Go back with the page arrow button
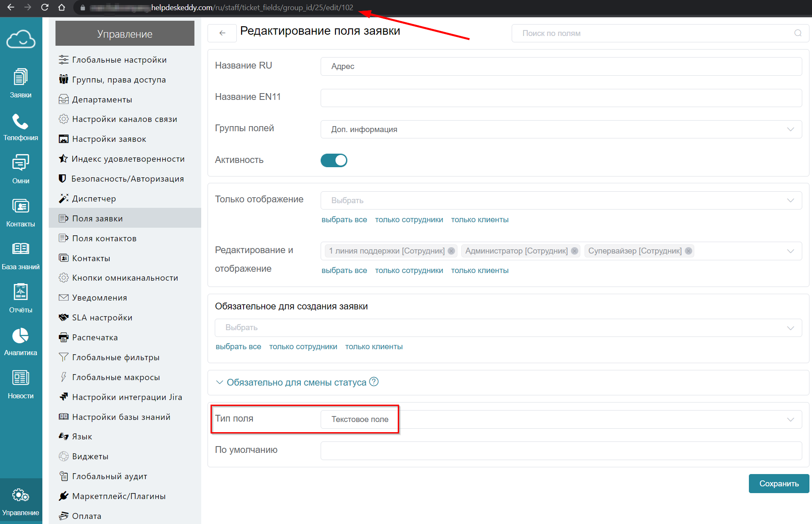The height and width of the screenshot is (524, 812). point(222,33)
